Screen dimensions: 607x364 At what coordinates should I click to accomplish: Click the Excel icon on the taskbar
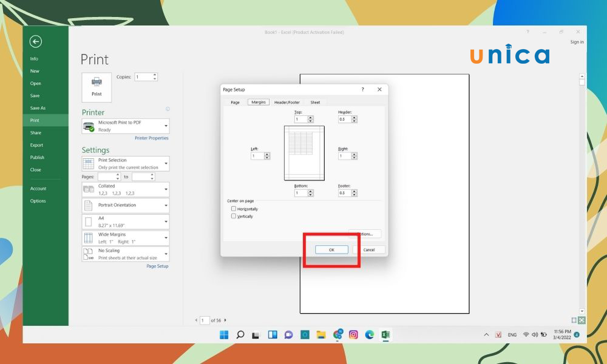pyautogui.click(x=385, y=335)
